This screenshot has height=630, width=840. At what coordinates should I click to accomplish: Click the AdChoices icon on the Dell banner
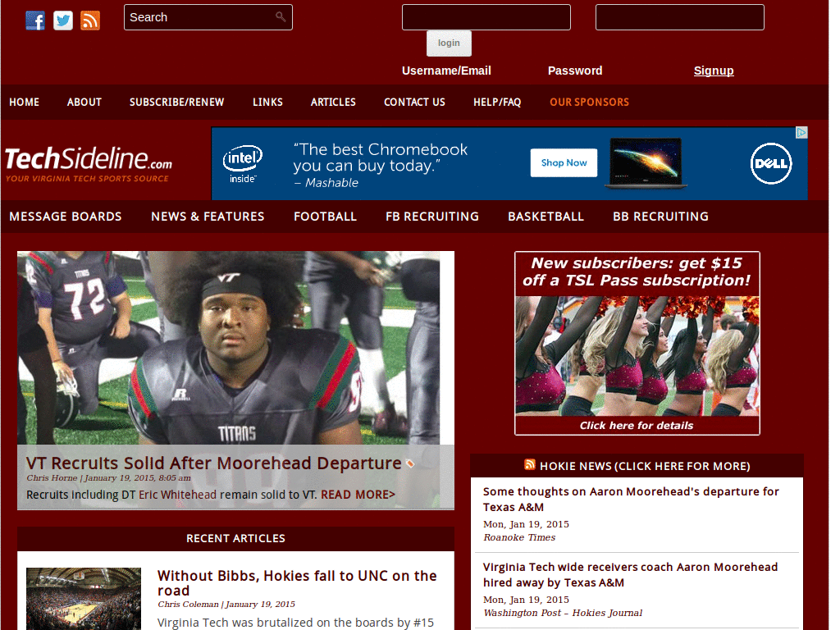pos(801,132)
